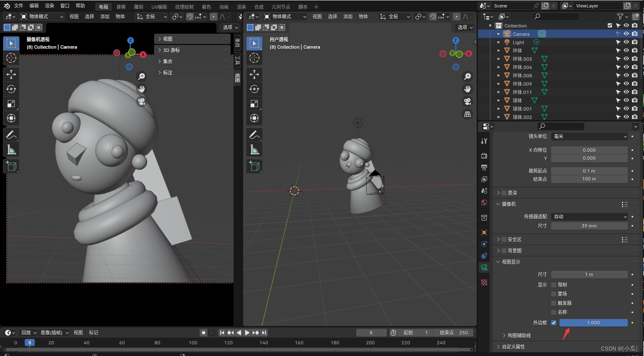The height and width of the screenshot is (356, 644).
Task: Open the 抠像(插帧) dropdown
Action: [x=55, y=333]
